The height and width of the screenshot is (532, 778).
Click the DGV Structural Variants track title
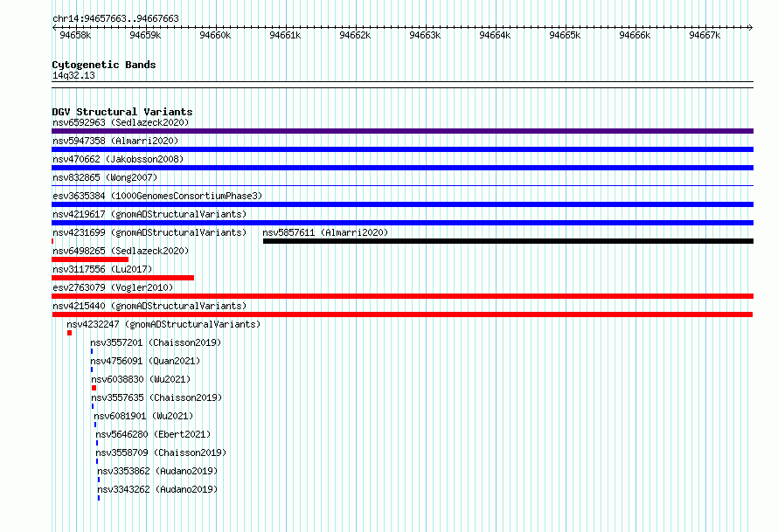pos(122,112)
